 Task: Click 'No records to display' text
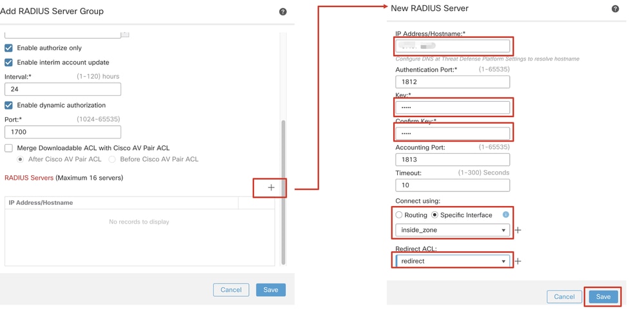(x=139, y=222)
